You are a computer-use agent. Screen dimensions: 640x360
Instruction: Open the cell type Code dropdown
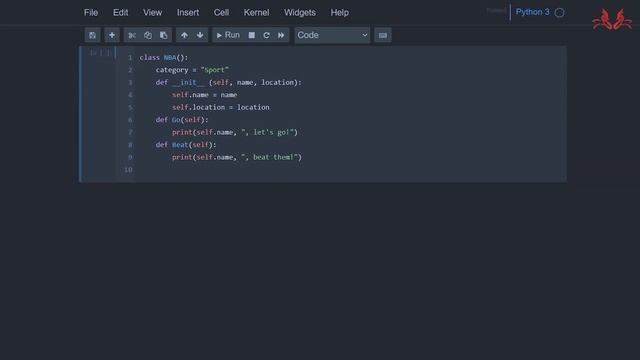click(332, 35)
